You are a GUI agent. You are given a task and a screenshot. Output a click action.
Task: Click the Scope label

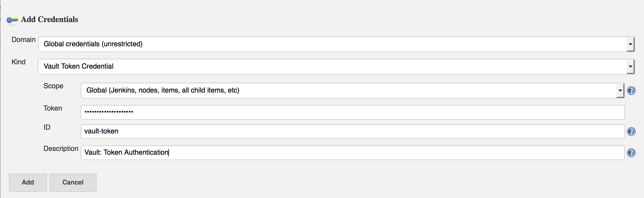coord(53,86)
